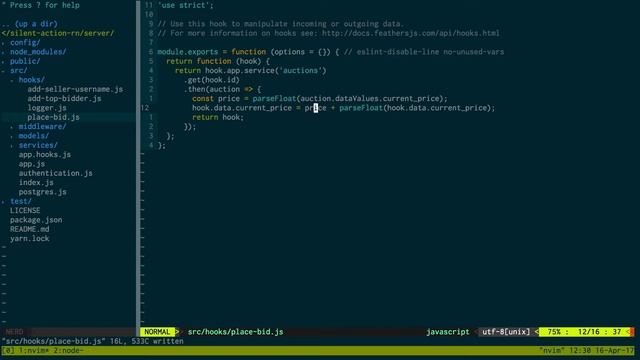The width and height of the screenshot is (640, 360).
Task: Open logger.js in the tree
Action: pos(47,108)
